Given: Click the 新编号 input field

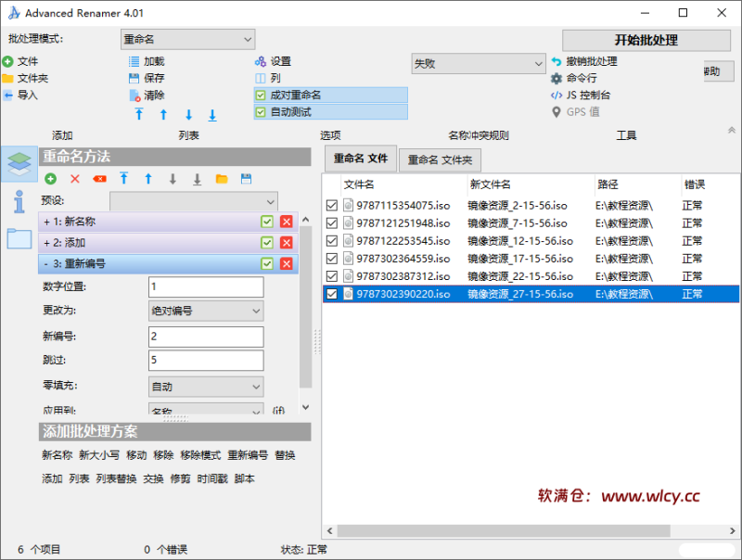Looking at the screenshot, I should (x=206, y=337).
